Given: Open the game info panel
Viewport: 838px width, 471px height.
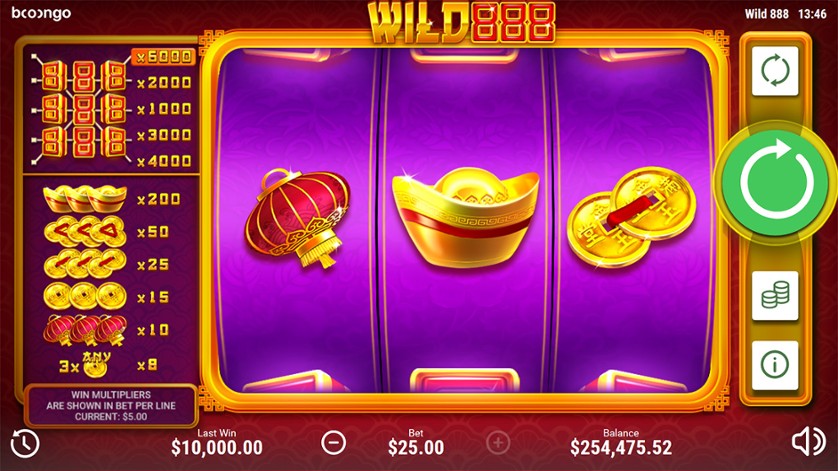Looking at the screenshot, I should click(x=775, y=365).
